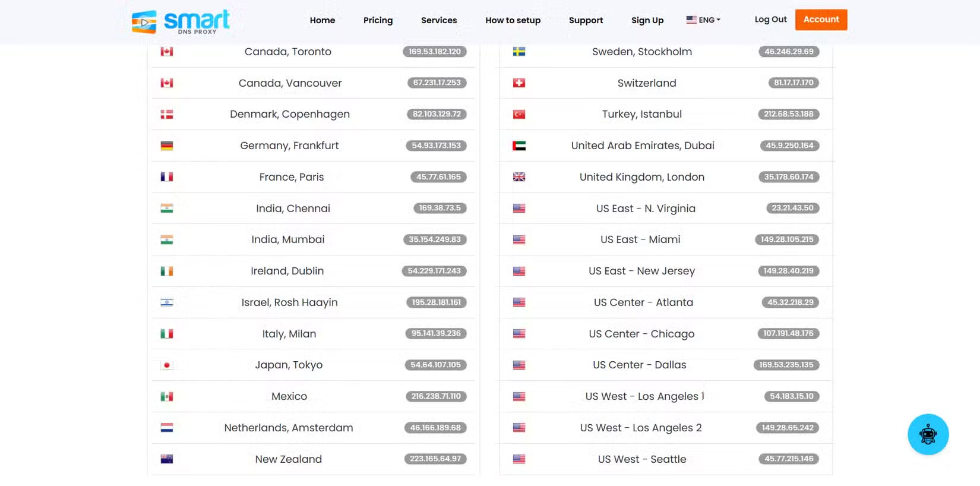Click the Smart DNS Proxy logo

[x=181, y=21]
